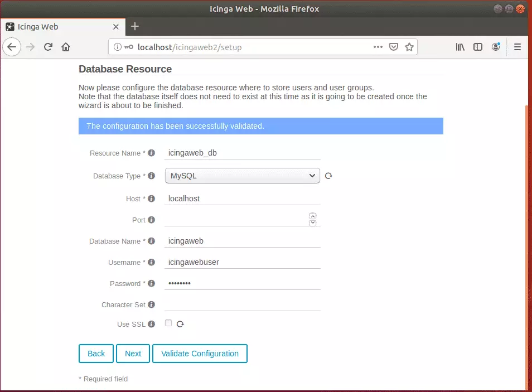Switch to the Icinga Web tab
The image size is (532, 392).
(x=63, y=26)
